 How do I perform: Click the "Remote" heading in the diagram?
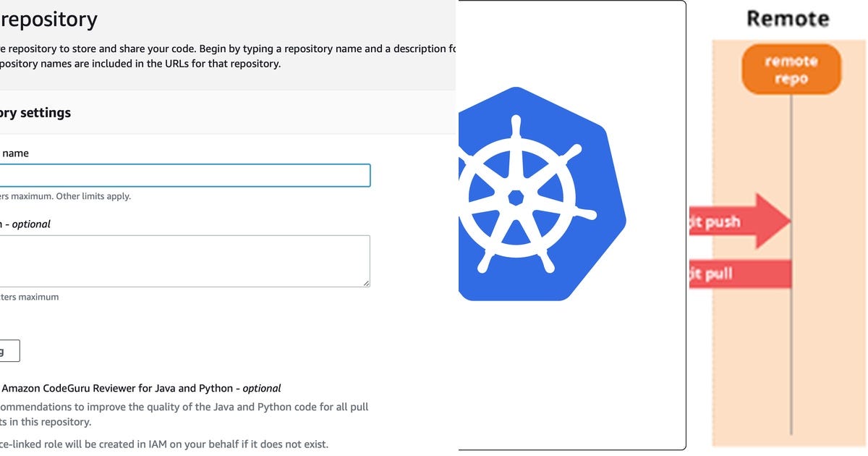tap(787, 18)
